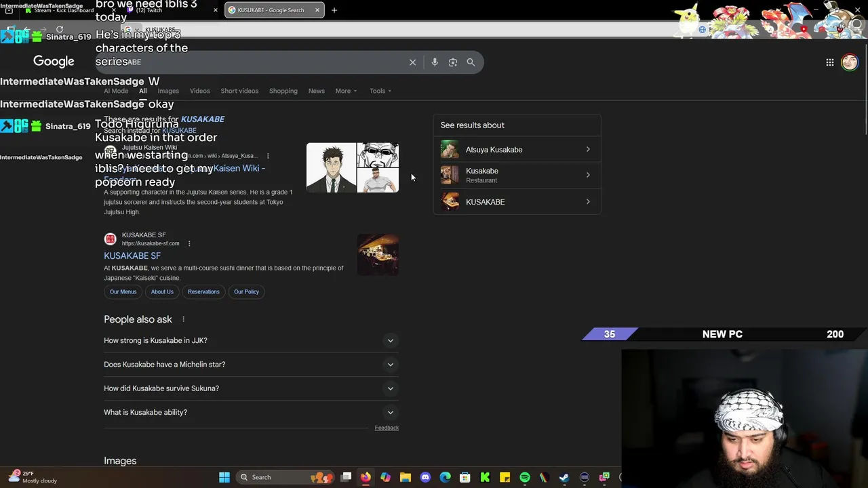The height and width of the screenshot is (488, 868).
Task: Click the Feedback link below People also ask
Action: 387,428
